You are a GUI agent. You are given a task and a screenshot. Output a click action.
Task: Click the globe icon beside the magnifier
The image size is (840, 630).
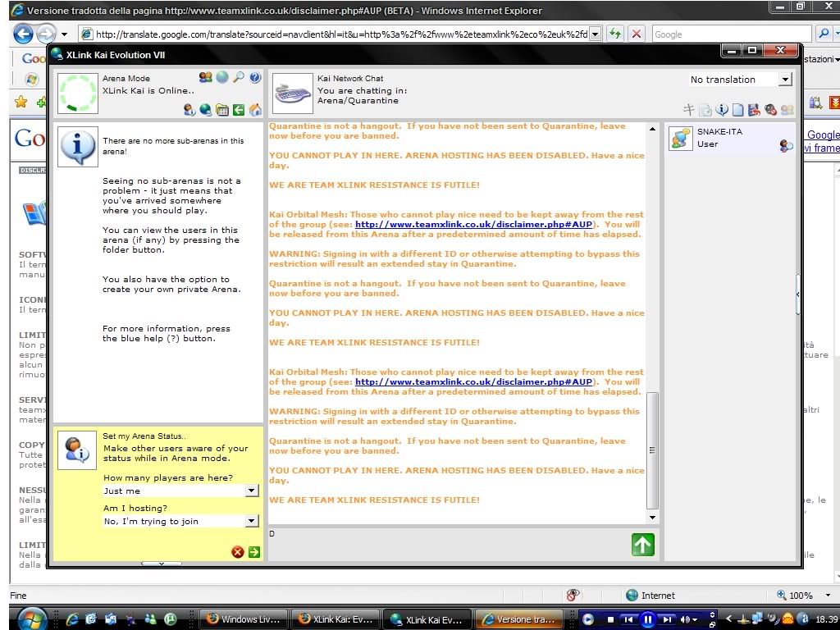222,77
